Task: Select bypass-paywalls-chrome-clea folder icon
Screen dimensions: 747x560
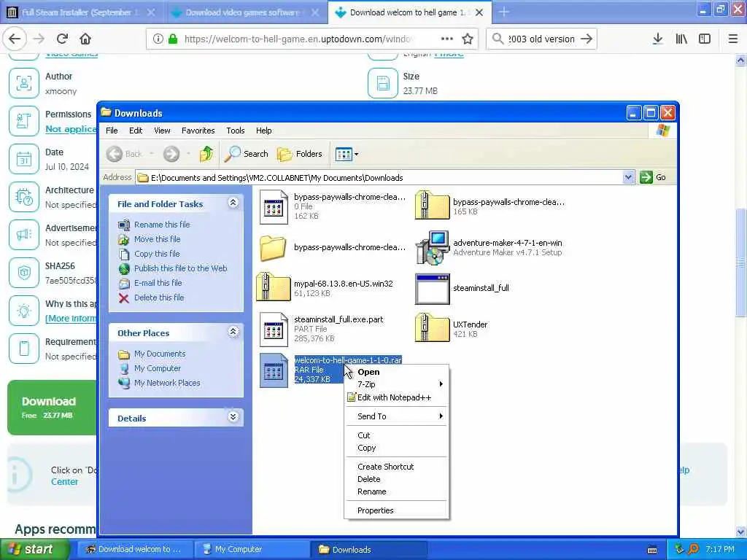Action: [273, 248]
